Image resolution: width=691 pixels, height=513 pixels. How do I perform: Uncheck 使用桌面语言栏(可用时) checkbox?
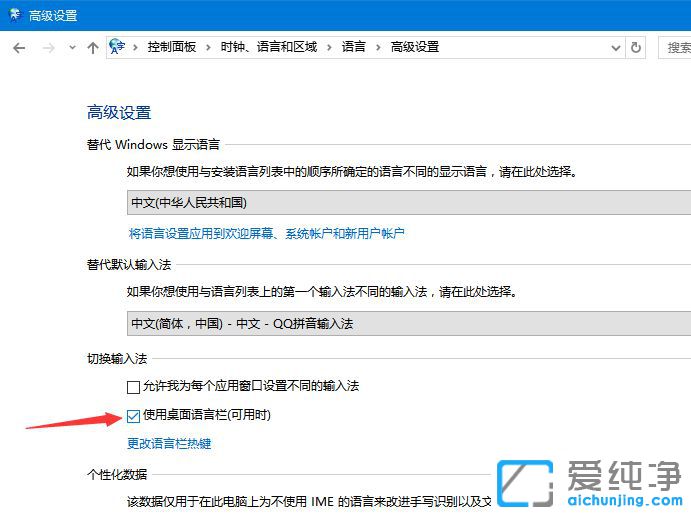click(133, 416)
